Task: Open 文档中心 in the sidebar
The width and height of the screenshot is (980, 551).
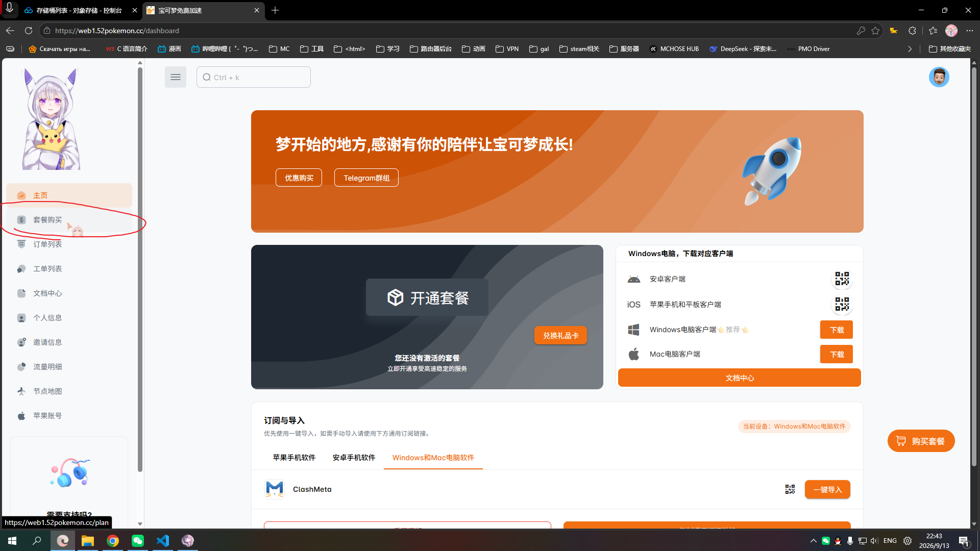Action: [x=69, y=293]
